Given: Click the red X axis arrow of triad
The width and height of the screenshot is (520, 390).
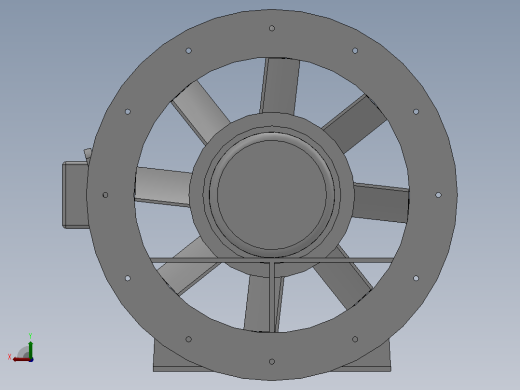Looking at the screenshot, I should pyautogui.click(x=22, y=359).
